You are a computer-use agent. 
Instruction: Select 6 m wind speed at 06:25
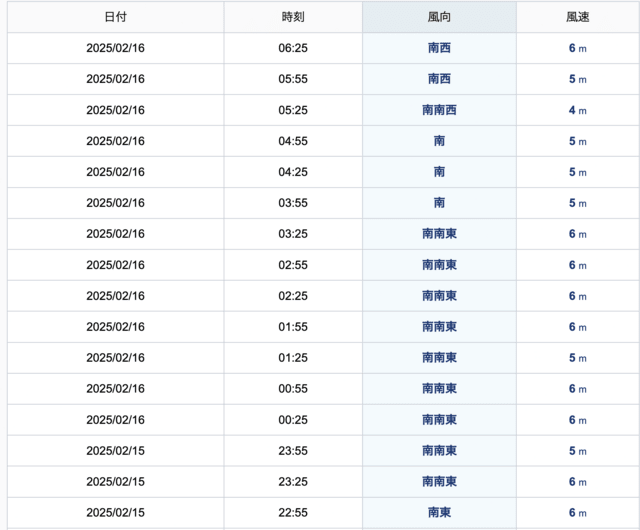(x=578, y=48)
